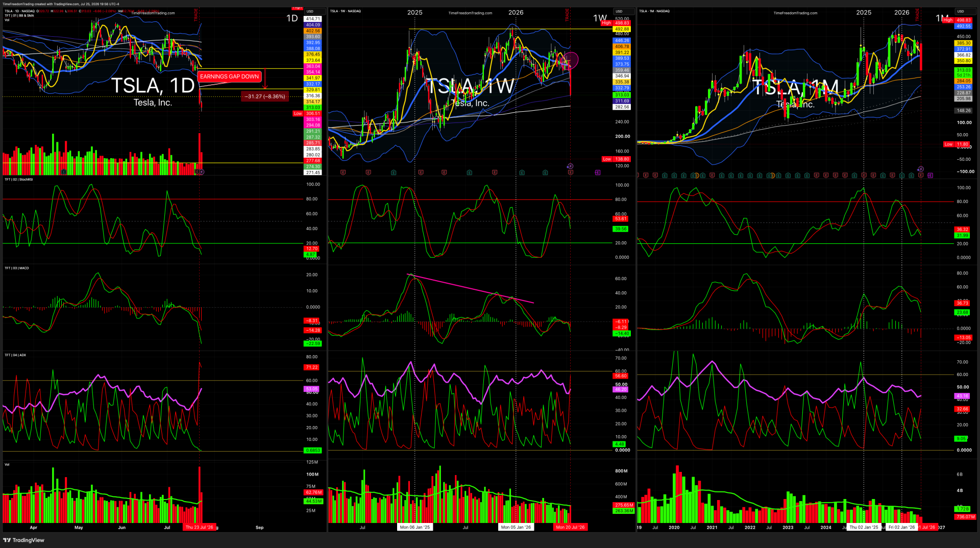This screenshot has width=980, height=548.
Task: Click the 271.45 price label on 1D scale
Action: (313, 173)
